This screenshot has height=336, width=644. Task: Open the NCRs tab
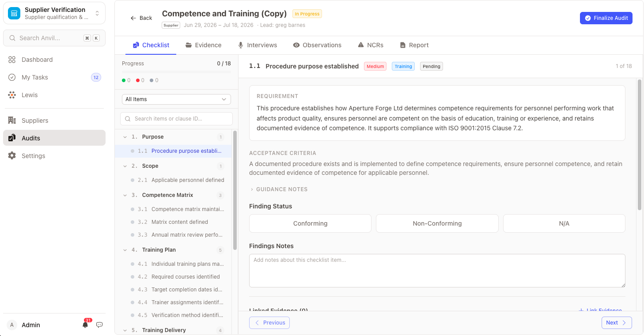370,45
